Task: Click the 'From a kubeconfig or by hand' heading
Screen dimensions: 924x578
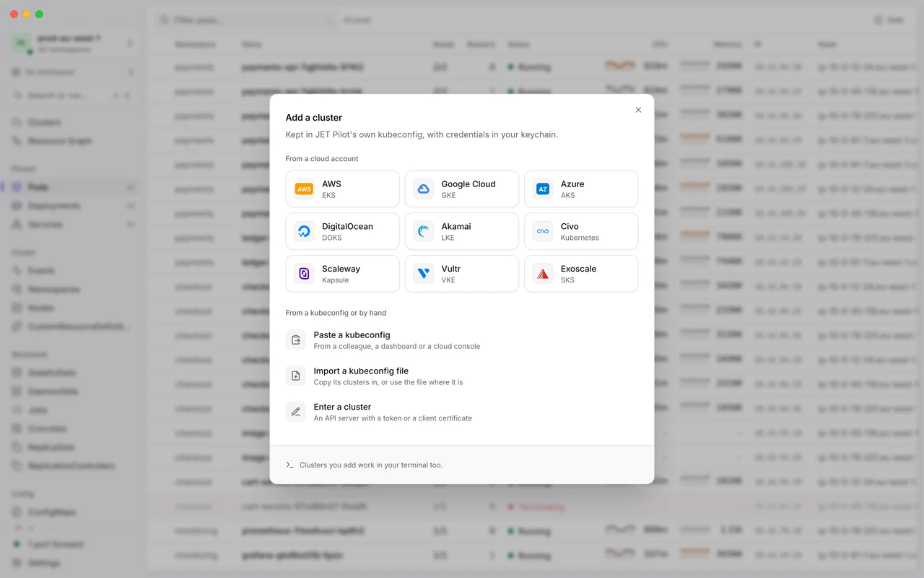Action: coord(336,313)
